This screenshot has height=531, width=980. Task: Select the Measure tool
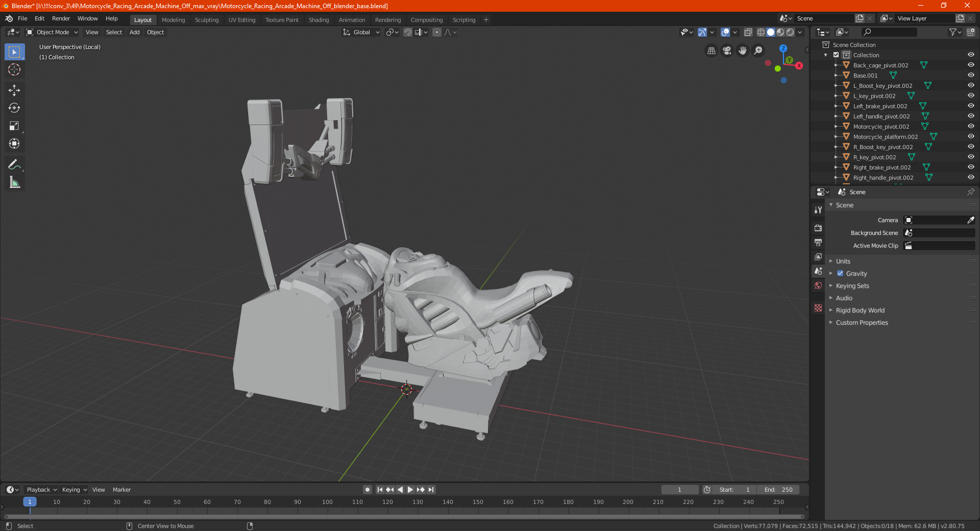[14, 182]
